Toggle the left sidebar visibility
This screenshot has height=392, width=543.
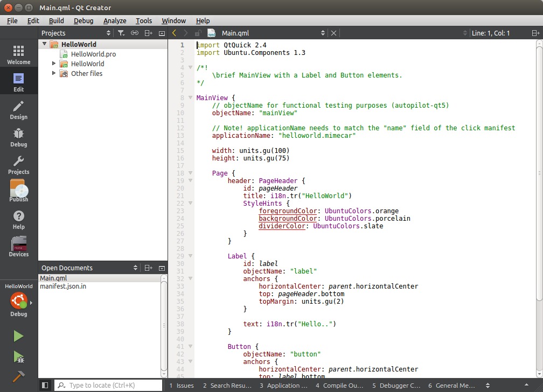point(45,385)
